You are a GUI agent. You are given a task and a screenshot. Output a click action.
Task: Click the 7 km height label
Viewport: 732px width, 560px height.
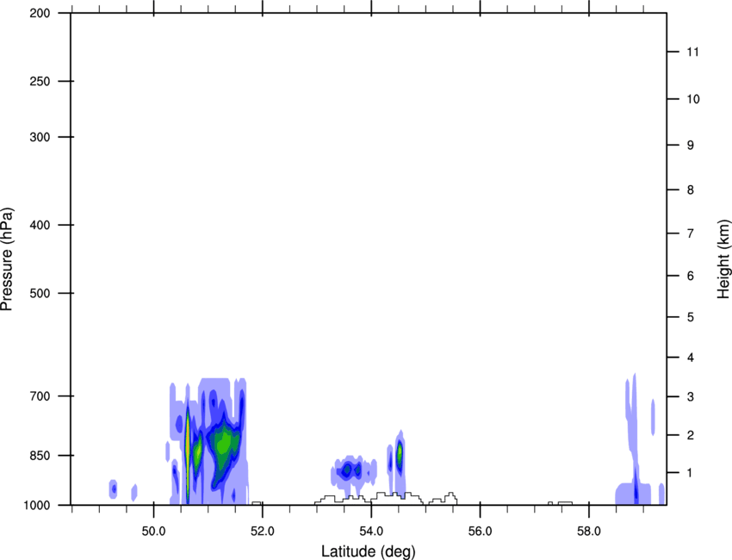[x=691, y=233]
